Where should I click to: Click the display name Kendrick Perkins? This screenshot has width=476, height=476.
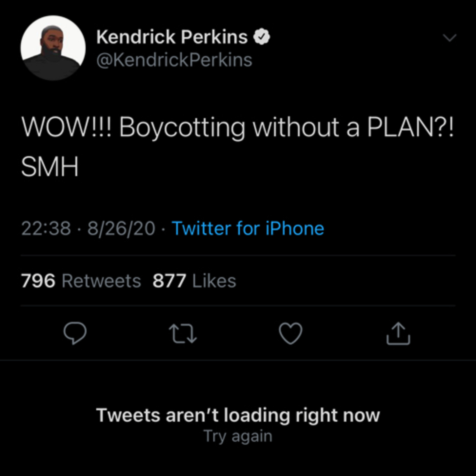[x=172, y=37]
